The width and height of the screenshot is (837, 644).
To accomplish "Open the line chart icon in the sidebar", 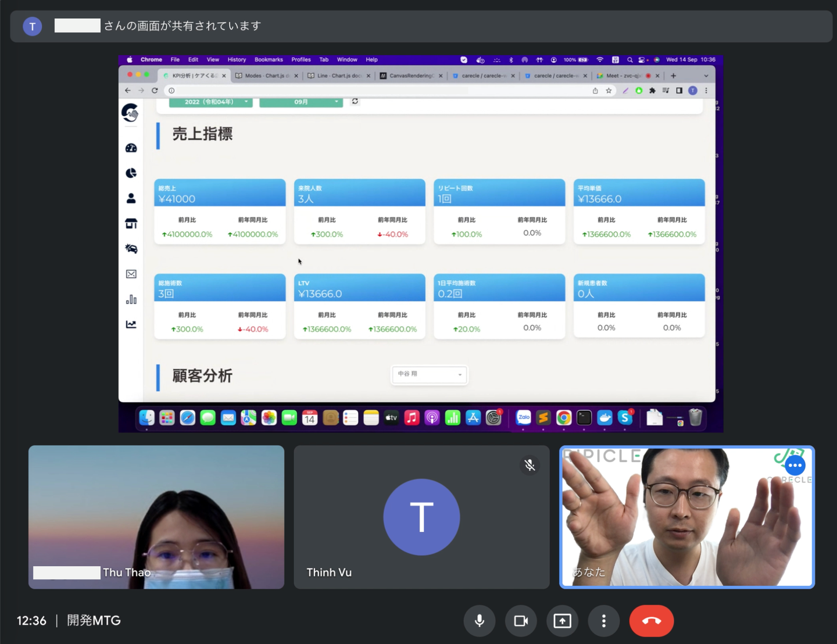I will tap(131, 324).
